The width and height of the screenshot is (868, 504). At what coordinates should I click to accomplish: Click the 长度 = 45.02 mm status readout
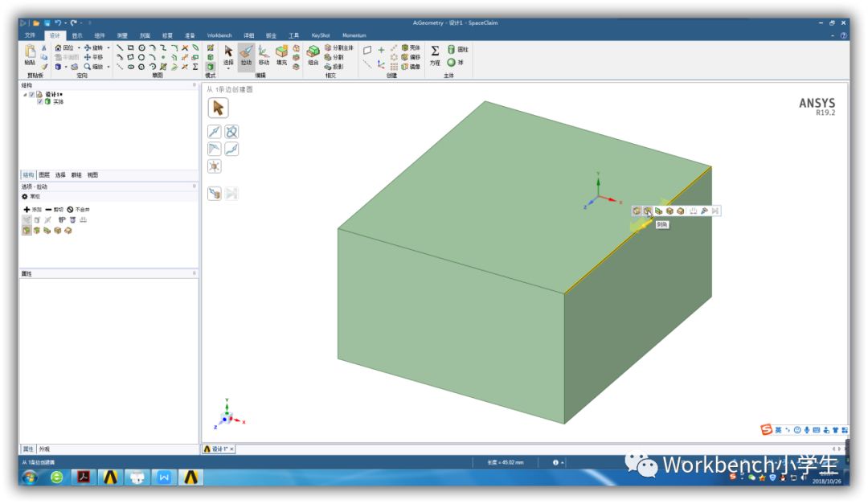point(505,462)
